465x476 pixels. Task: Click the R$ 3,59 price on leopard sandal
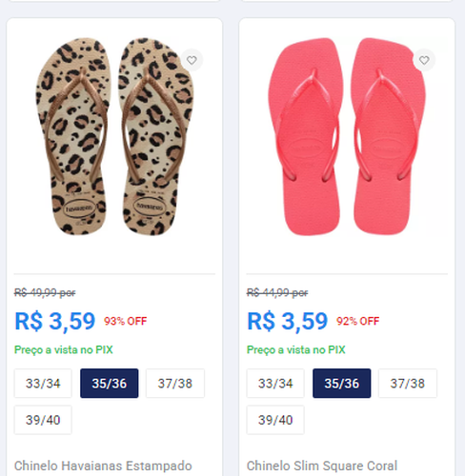click(x=55, y=321)
